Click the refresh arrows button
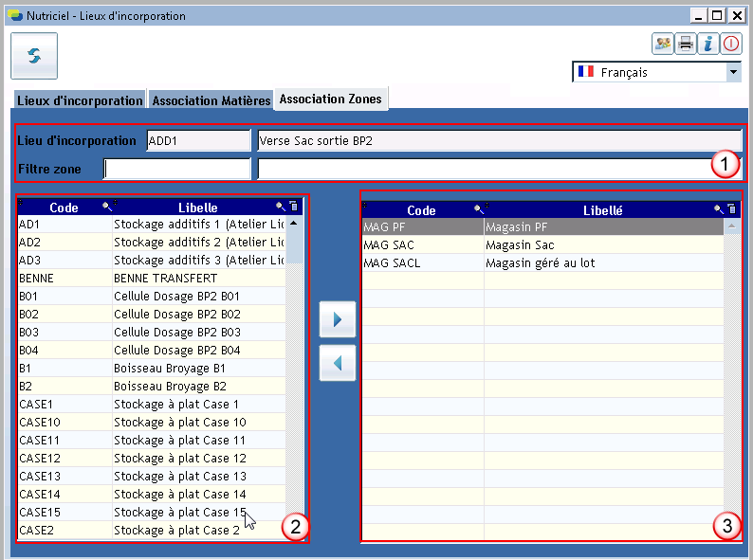The image size is (753, 560). pos(34,56)
